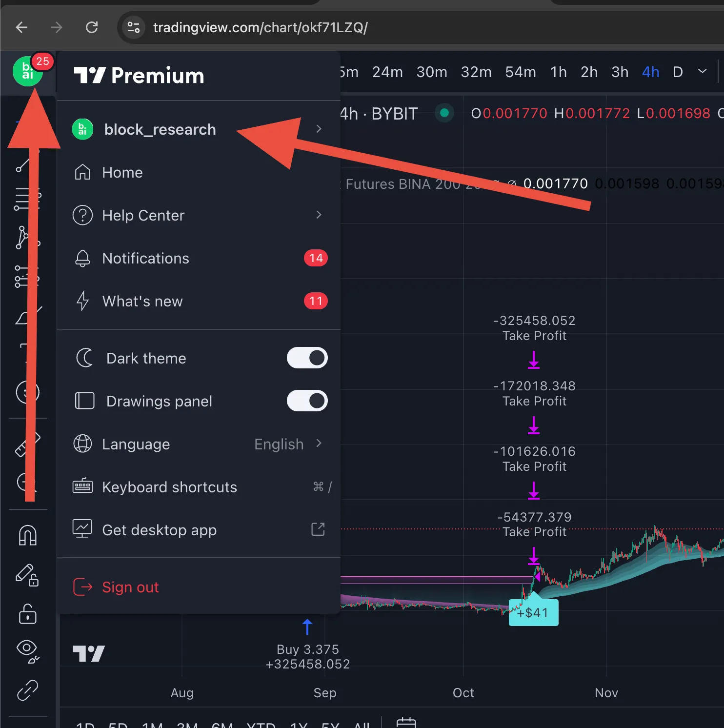Toggle Dark theme off
This screenshot has width=724, height=728.
[307, 358]
